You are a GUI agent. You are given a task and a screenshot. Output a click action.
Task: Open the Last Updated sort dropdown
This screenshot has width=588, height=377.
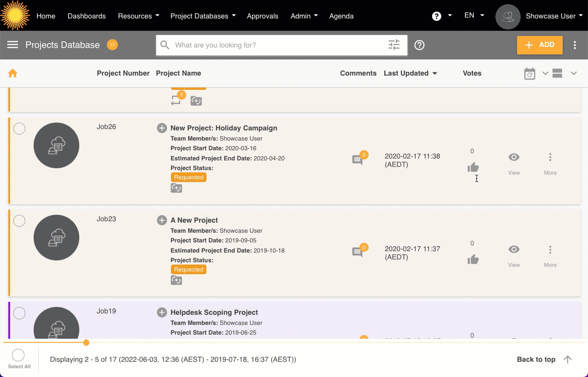(410, 73)
